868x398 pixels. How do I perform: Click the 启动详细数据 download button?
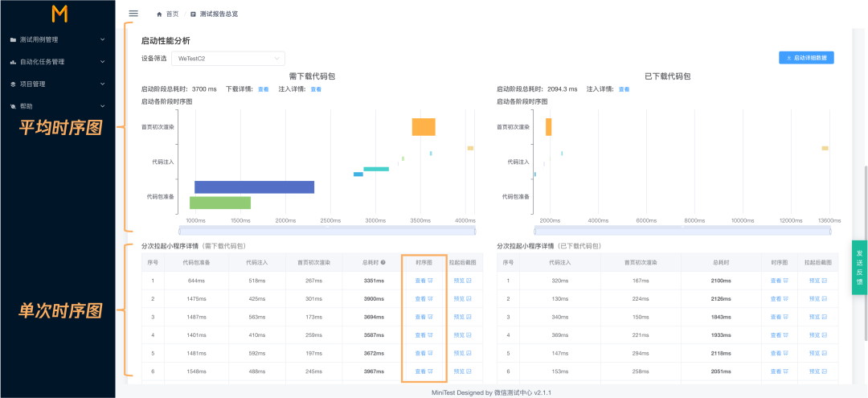806,58
